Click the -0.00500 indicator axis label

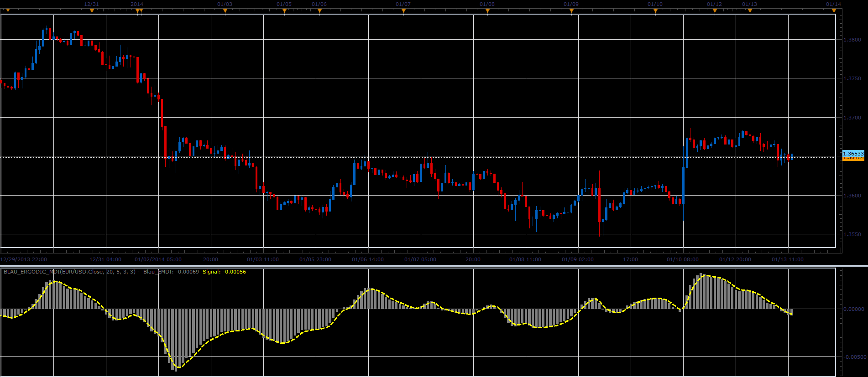coord(854,357)
